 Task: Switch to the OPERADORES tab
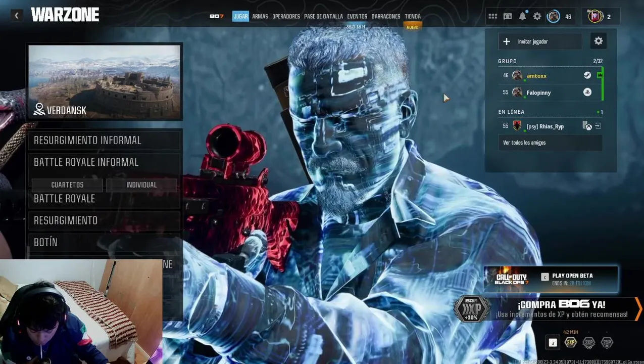click(x=286, y=16)
